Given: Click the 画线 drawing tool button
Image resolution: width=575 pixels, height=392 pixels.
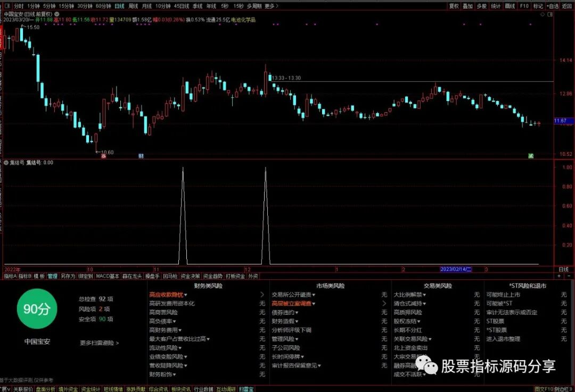Looking at the screenshot, I should tap(510, 6).
